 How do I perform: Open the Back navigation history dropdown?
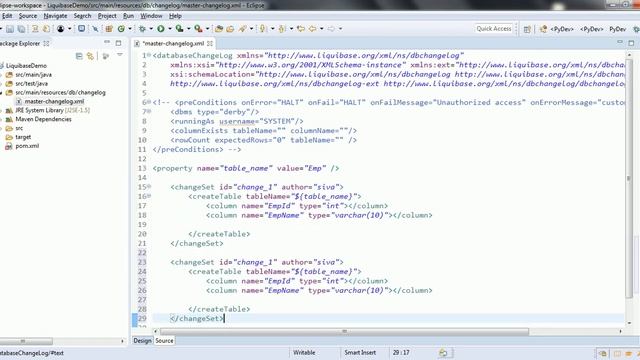coord(322,29)
